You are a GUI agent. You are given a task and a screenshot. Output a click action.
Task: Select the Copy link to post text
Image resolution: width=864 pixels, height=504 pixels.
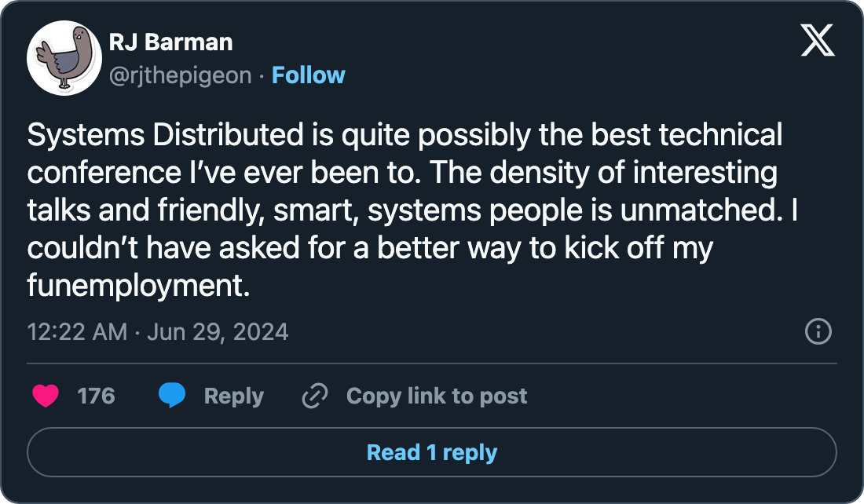(x=437, y=396)
